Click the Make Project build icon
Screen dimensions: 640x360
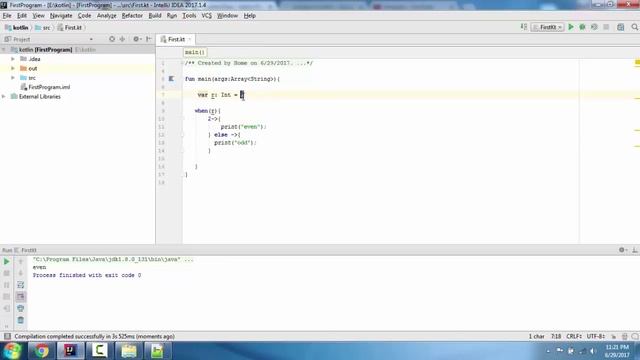coord(524,27)
